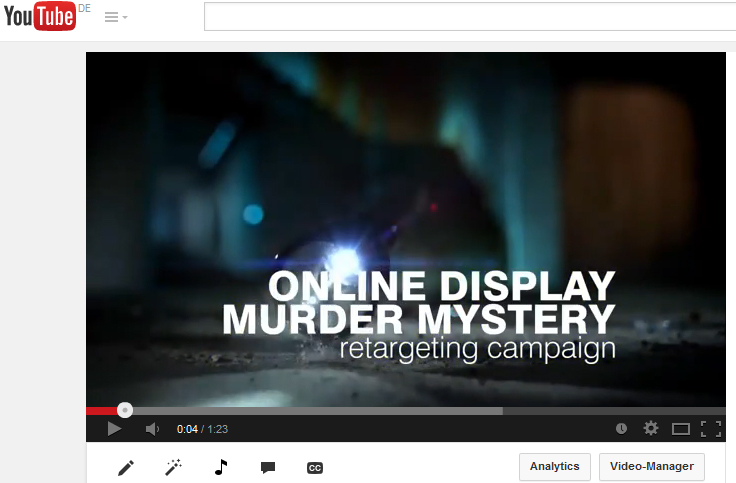Click the Watch Later clock icon
Image resolution: width=736 pixels, height=483 pixels.
coord(621,428)
